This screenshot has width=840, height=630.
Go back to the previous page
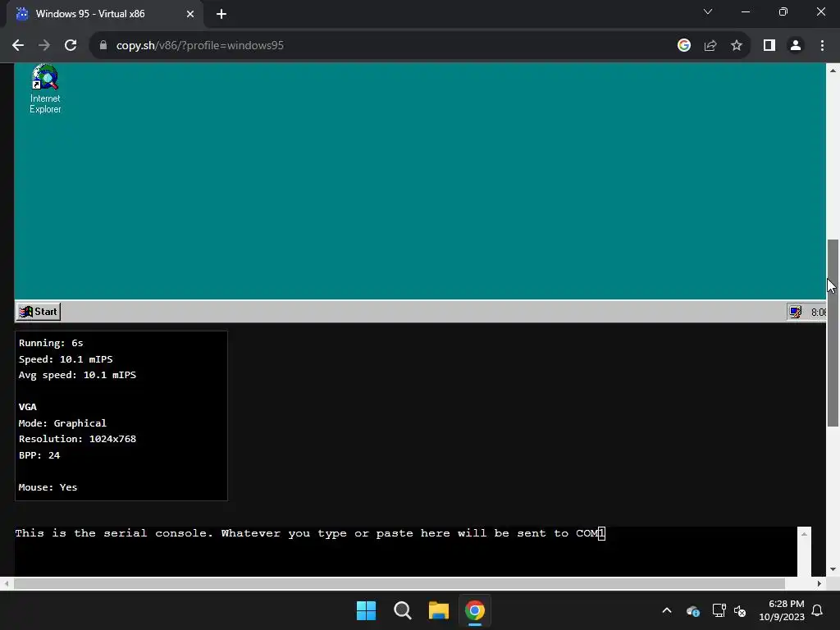[18, 46]
